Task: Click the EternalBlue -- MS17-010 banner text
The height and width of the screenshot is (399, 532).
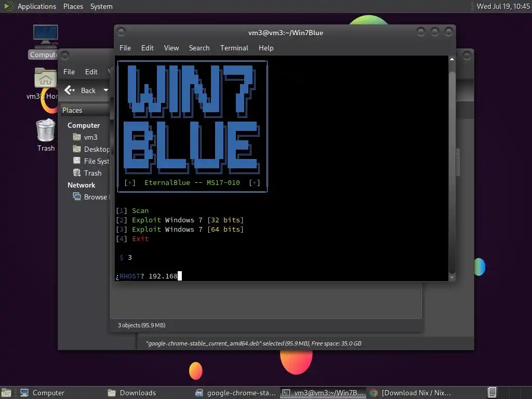Action: [x=192, y=182]
